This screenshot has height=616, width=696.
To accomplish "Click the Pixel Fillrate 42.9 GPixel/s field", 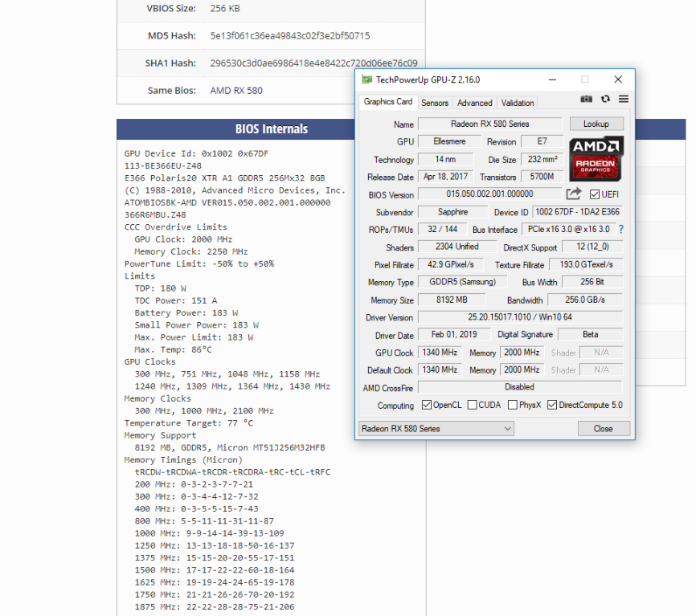I will pos(451,264).
